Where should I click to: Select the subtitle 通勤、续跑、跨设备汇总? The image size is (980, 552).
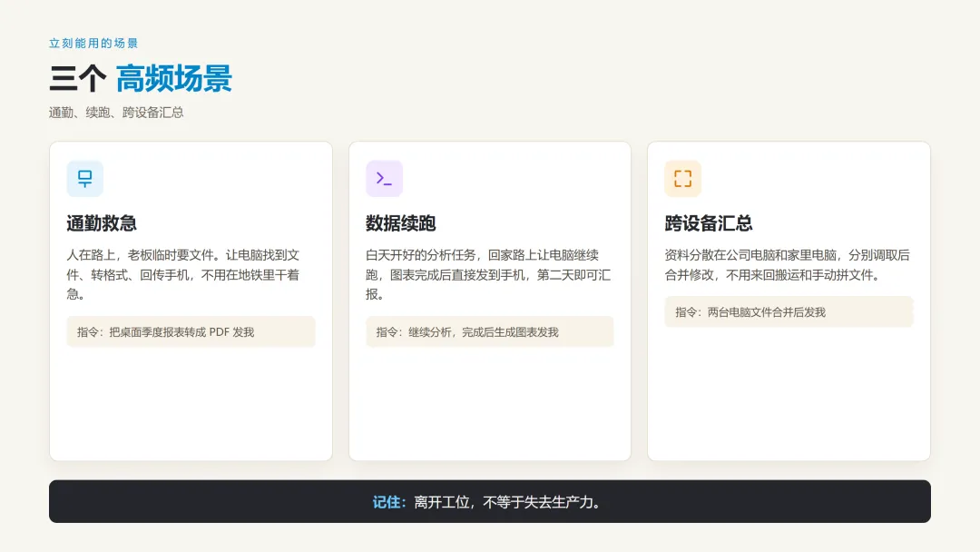click(x=116, y=113)
